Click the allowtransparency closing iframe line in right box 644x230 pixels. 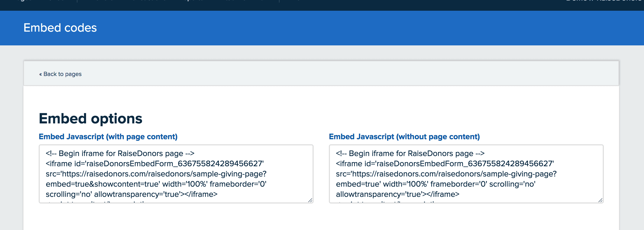(397, 194)
